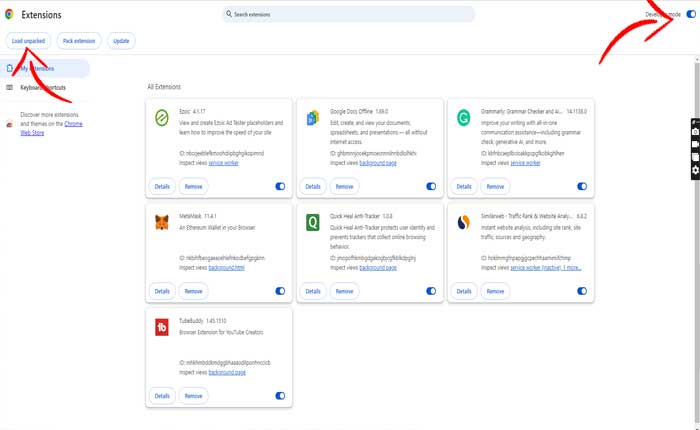Turn off Developer mode toggle
Viewport: 700px width, 430px height.
pos(691,14)
